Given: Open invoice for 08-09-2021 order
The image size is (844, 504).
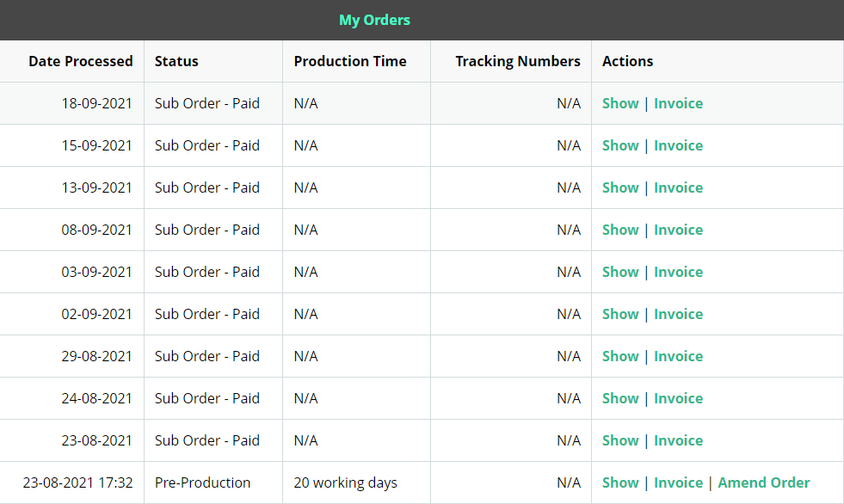Looking at the screenshot, I should coord(678,230).
